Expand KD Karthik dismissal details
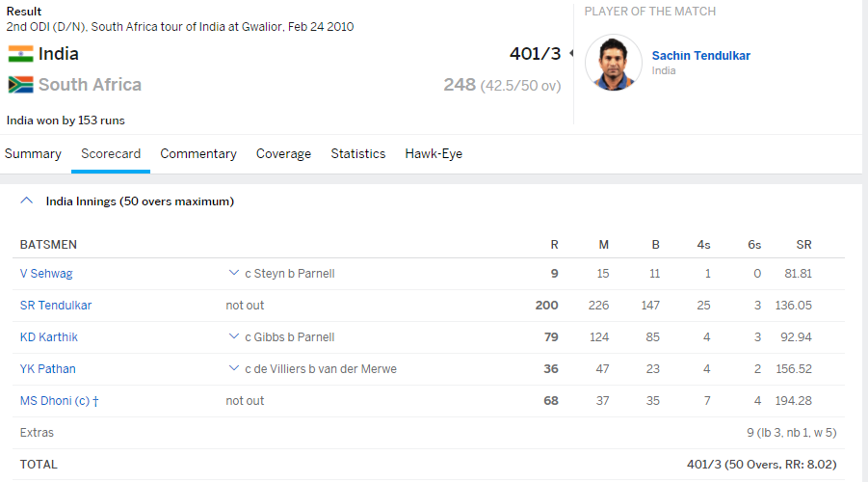 pos(233,337)
